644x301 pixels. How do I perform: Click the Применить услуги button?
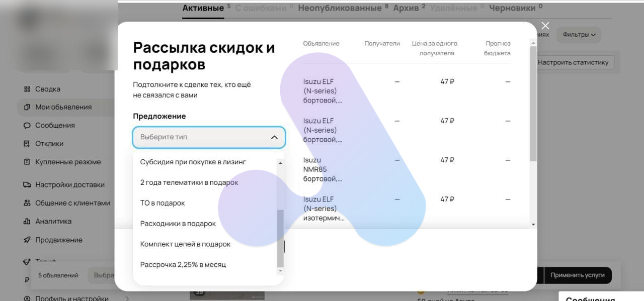click(578, 275)
